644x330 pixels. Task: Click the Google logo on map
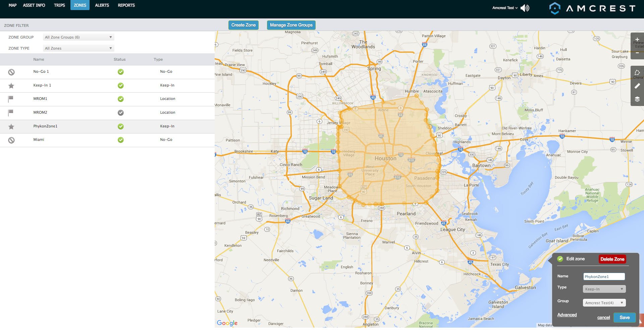[227, 323]
